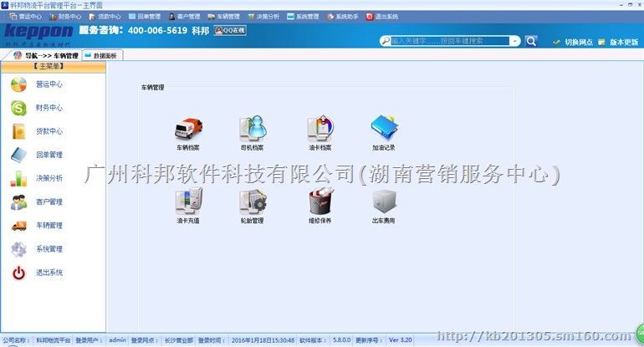This screenshot has height=347, width=644.
Task: Click 切换网点 switch branch button
Action: pos(574,42)
